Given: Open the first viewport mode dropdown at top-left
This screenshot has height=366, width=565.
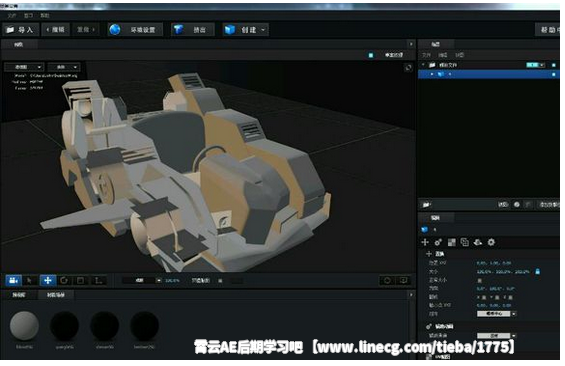Looking at the screenshot, I should (x=24, y=67).
